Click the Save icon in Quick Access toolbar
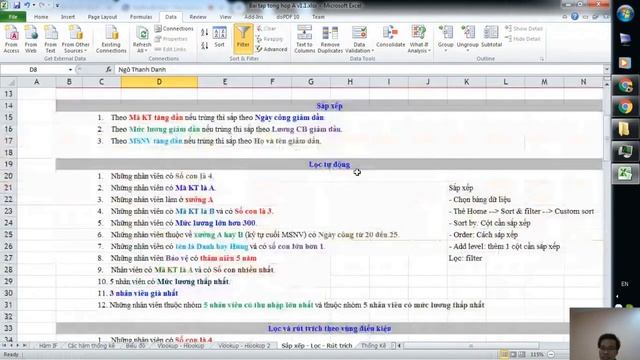This screenshot has width=640, height=360. point(17,5)
